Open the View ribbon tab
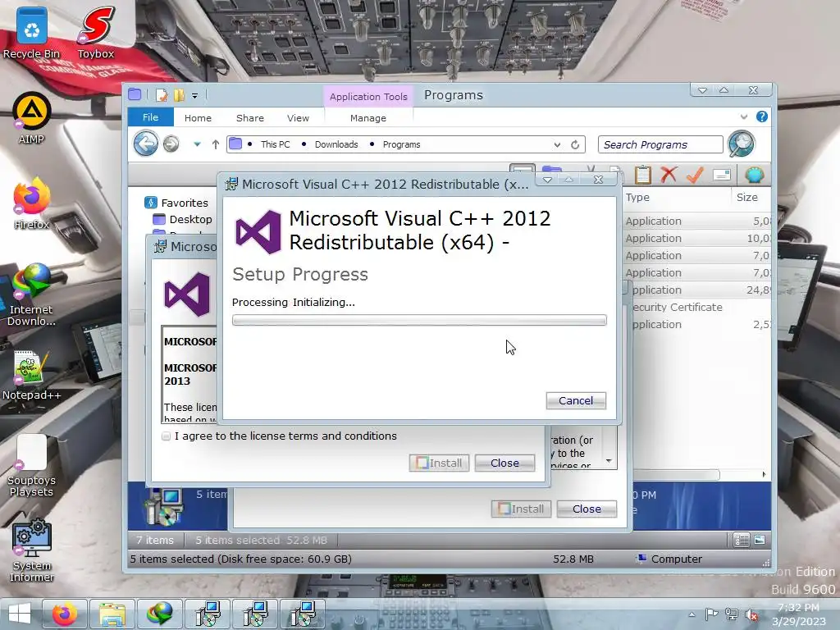Image resolution: width=840 pixels, height=630 pixels. click(298, 118)
